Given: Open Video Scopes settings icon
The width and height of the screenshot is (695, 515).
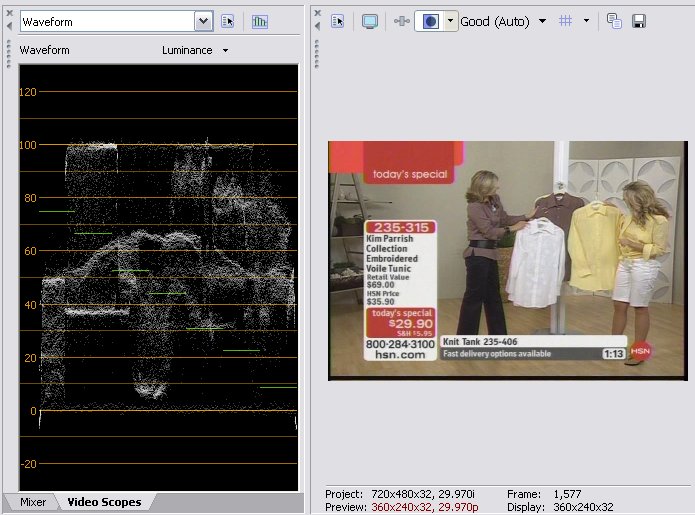Looking at the screenshot, I should pos(227,21).
